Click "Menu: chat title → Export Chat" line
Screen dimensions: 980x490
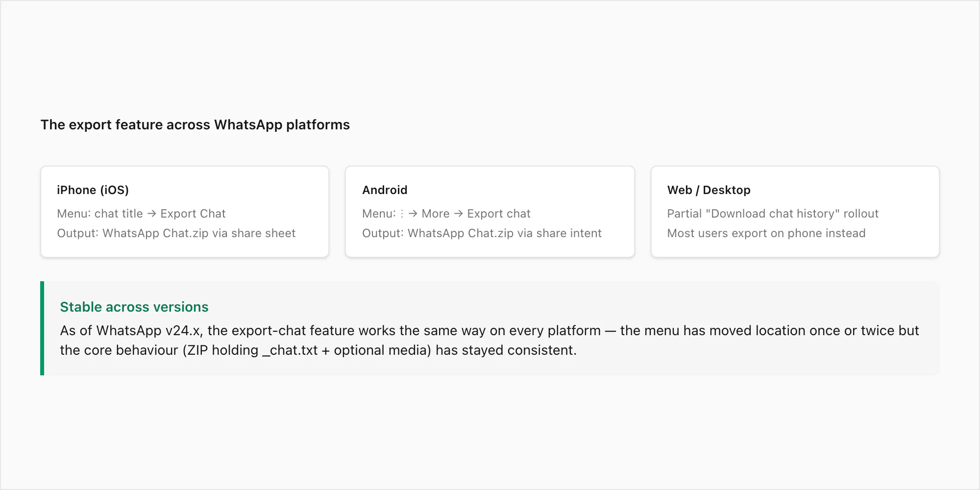141,214
